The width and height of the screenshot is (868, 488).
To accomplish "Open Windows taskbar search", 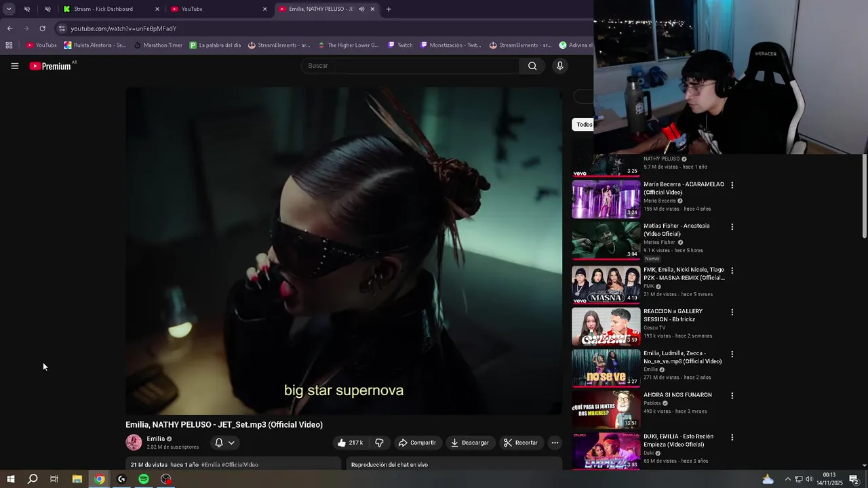I will 32,479.
